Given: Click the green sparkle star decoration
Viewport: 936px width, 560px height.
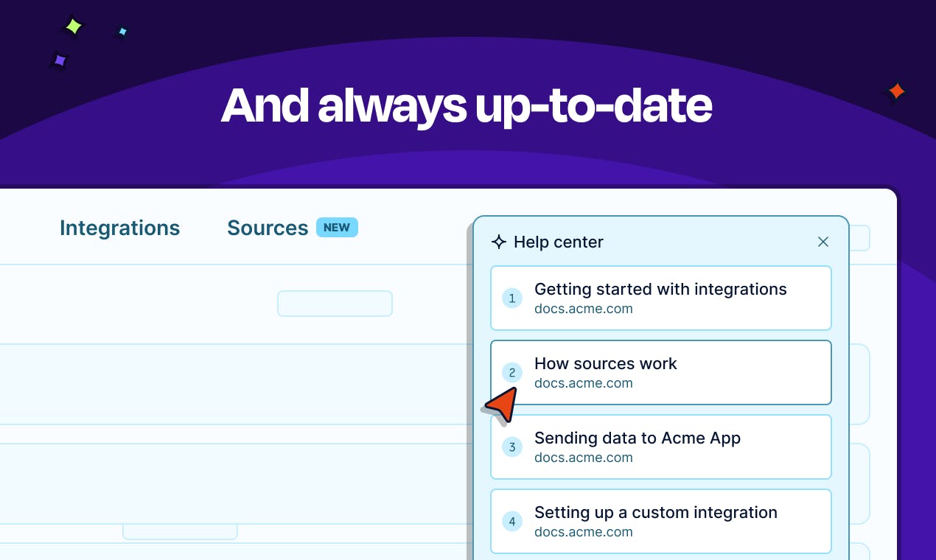Looking at the screenshot, I should (x=73, y=27).
